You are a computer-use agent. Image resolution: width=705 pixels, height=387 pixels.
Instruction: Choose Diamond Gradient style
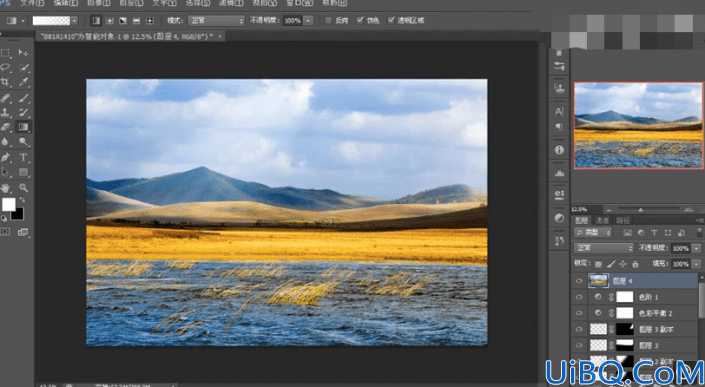150,21
